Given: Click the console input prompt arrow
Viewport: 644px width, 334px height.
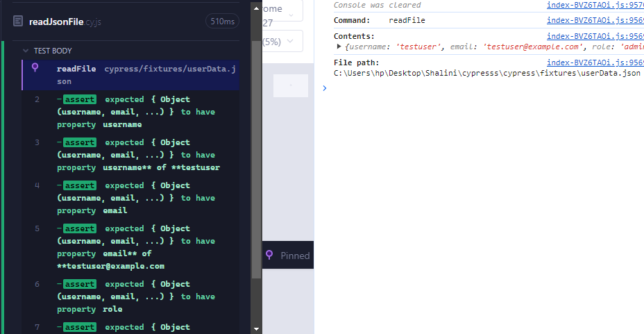Looking at the screenshot, I should [x=325, y=88].
